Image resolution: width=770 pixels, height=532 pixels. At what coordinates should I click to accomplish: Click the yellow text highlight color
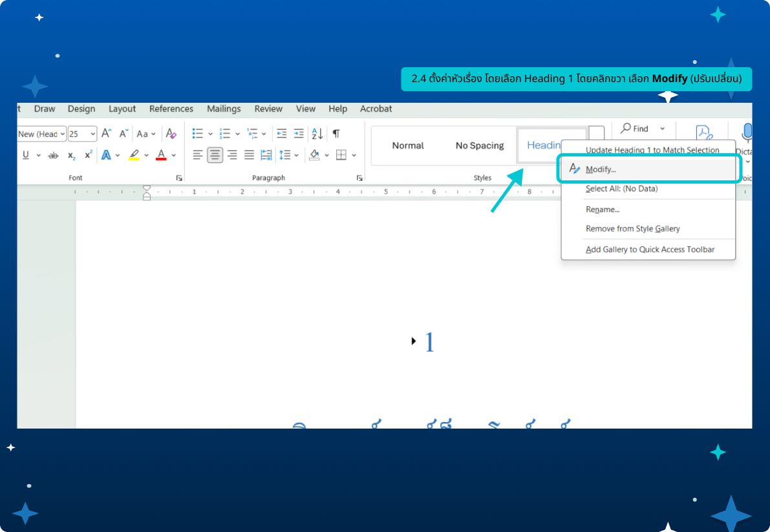point(134,155)
